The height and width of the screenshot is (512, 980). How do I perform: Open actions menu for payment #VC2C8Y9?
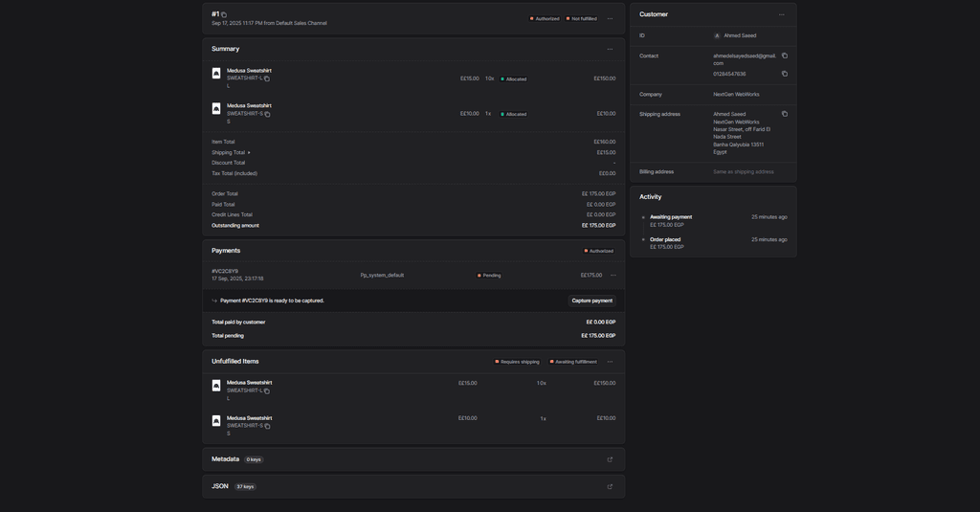click(x=613, y=275)
